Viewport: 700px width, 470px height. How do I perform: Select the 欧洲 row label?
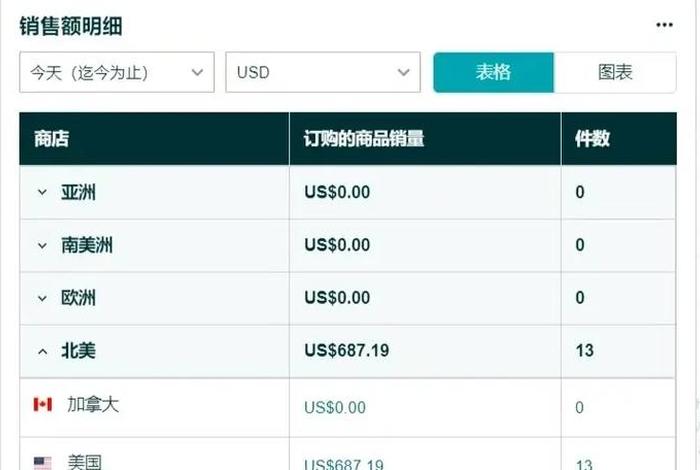pyautogui.click(x=79, y=298)
